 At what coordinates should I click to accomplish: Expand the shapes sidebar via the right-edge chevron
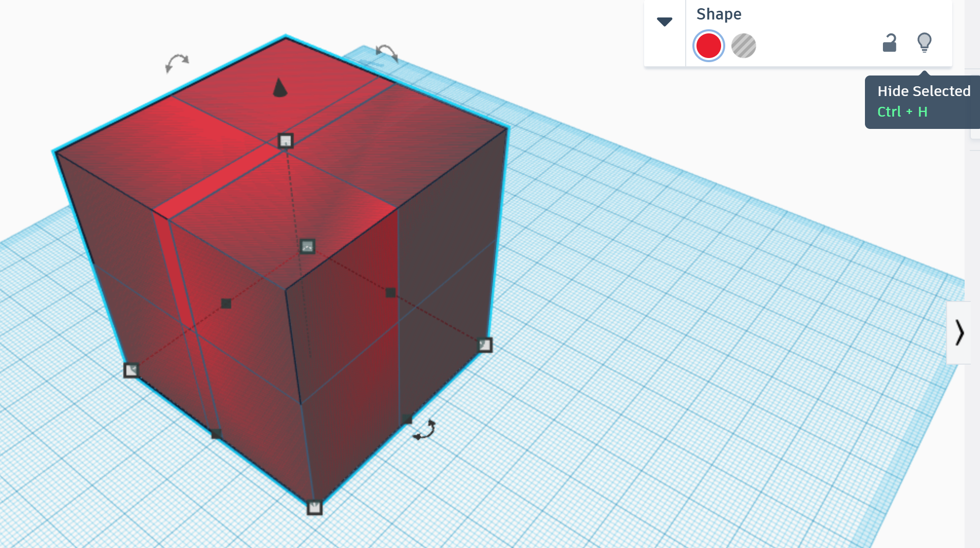pyautogui.click(x=960, y=333)
